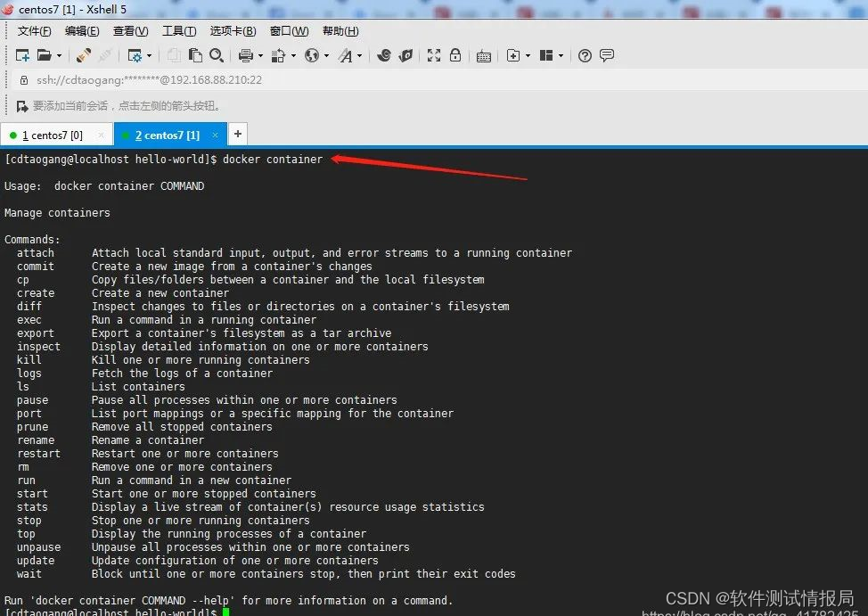The width and height of the screenshot is (868, 616).
Task: Expand the tab layout dropdown arrow
Action: pyautogui.click(x=561, y=55)
